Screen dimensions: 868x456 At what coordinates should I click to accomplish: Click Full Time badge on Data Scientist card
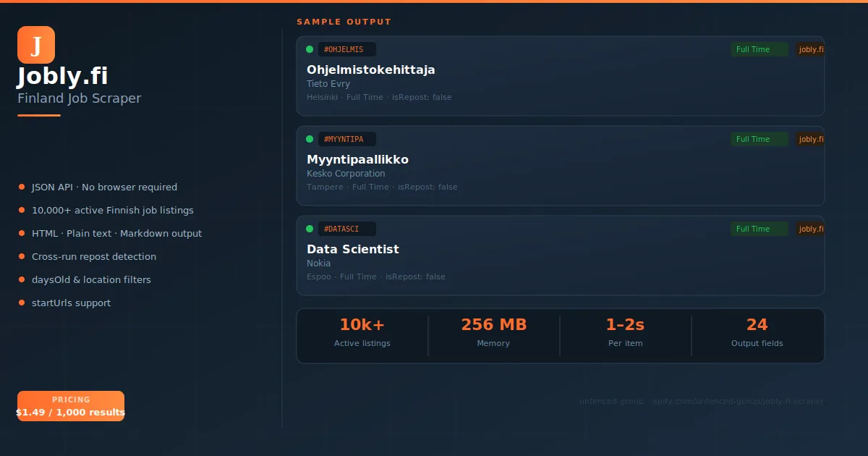759,229
